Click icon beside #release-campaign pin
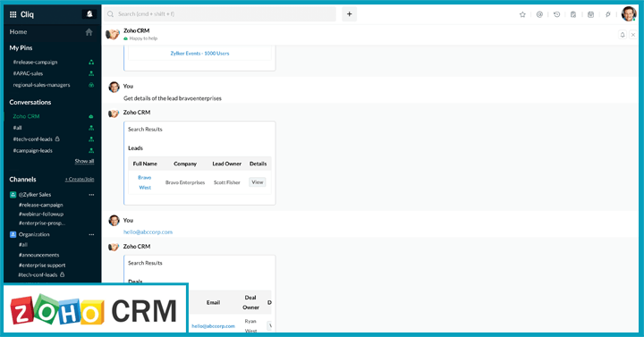Viewport: 644px width, 337px height. tap(91, 63)
